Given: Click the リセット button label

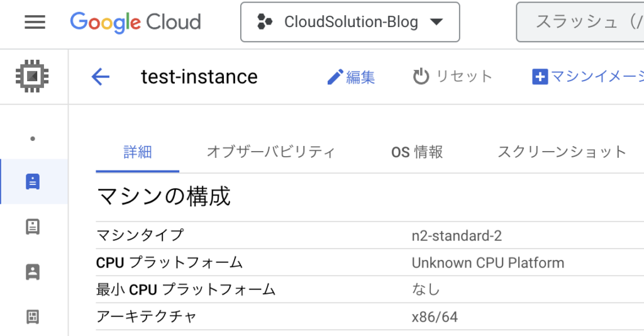Looking at the screenshot, I should (x=464, y=77).
